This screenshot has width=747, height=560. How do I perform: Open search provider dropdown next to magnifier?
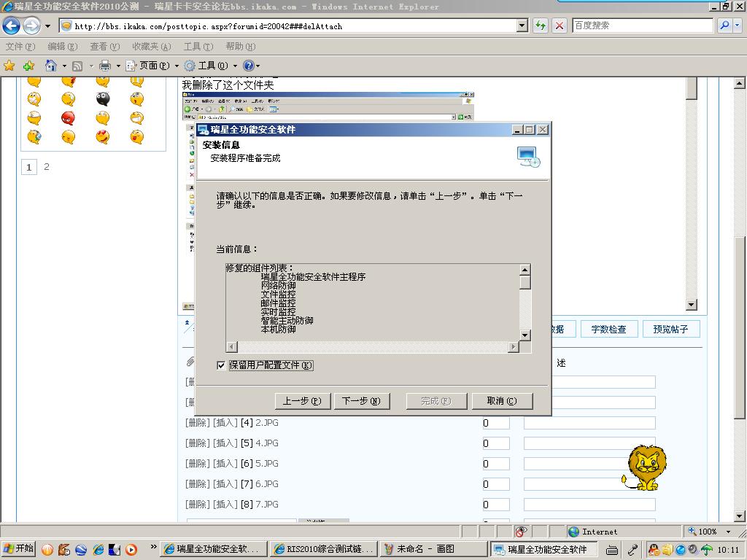(738, 26)
